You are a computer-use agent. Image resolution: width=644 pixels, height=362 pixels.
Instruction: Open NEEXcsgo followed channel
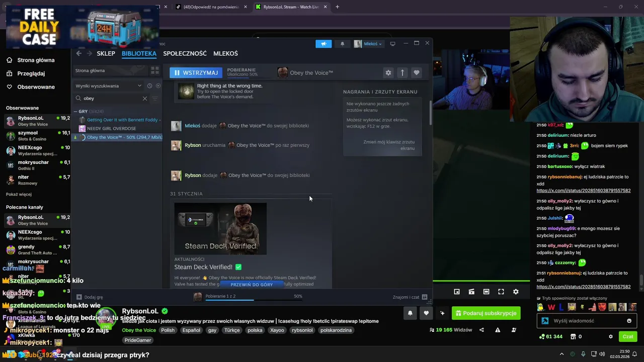click(x=37, y=150)
